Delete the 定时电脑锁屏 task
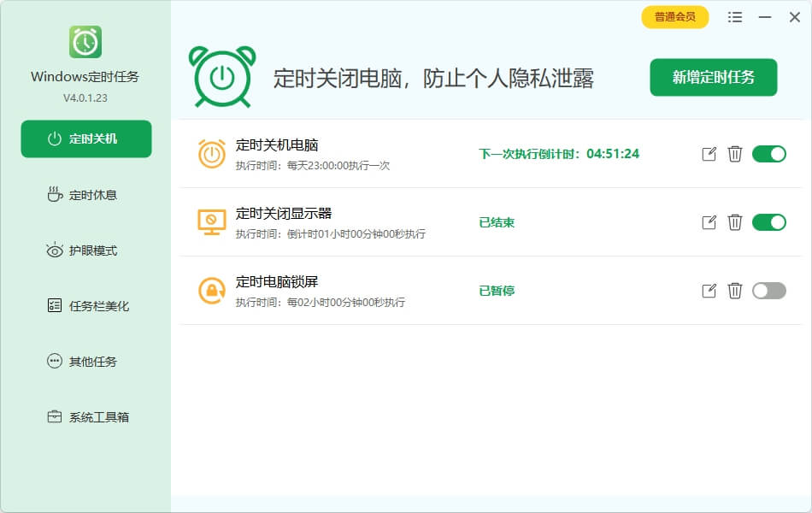Screen dimensions: 812x513 tap(735, 291)
